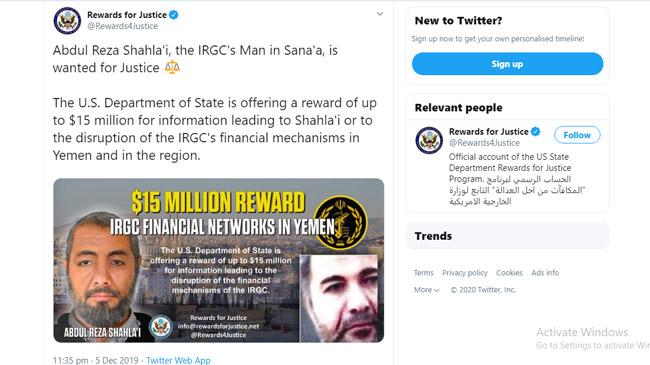Click the Rewards for Justice author name
The width and height of the screenshot is (650, 365).
(x=127, y=15)
